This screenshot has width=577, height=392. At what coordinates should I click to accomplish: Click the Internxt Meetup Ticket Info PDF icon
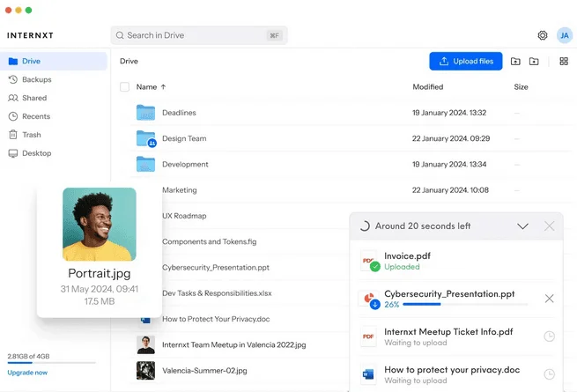tap(368, 337)
